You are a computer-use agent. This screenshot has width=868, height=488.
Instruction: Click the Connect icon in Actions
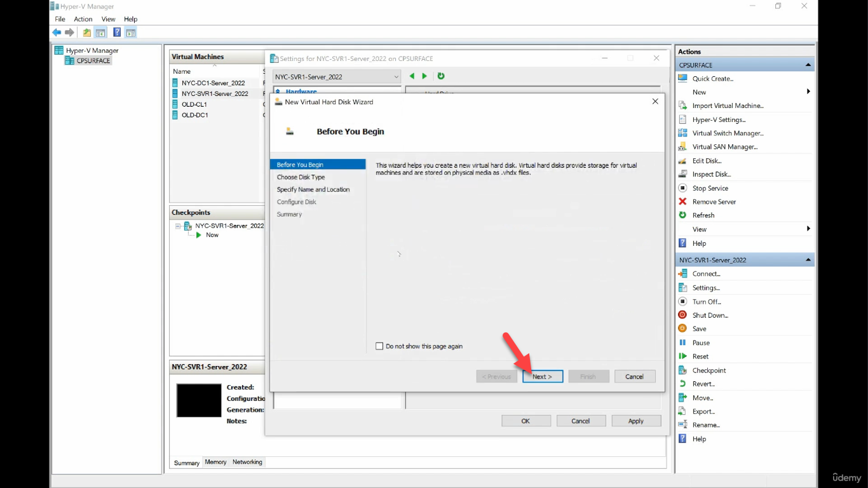click(682, 274)
